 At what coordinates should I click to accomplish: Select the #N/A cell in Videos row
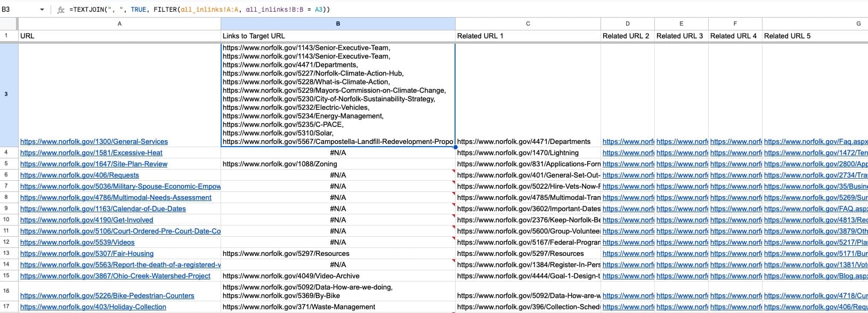(x=338, y=243)
